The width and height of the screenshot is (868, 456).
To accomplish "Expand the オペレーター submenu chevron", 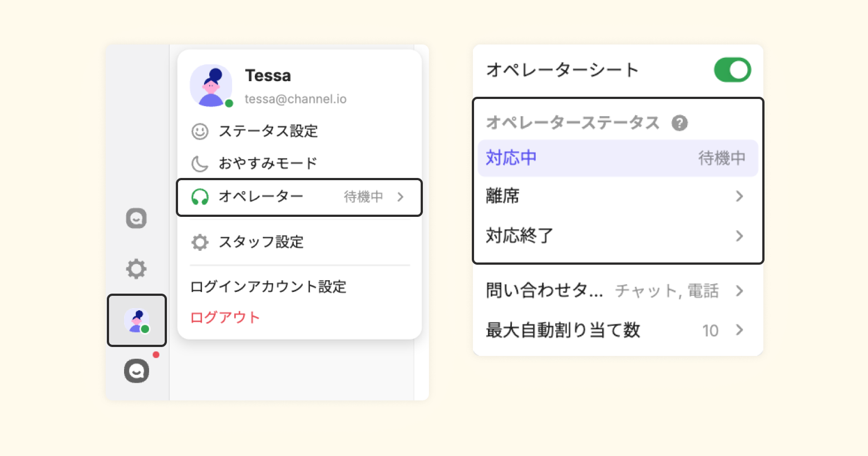I will [401, 197].
